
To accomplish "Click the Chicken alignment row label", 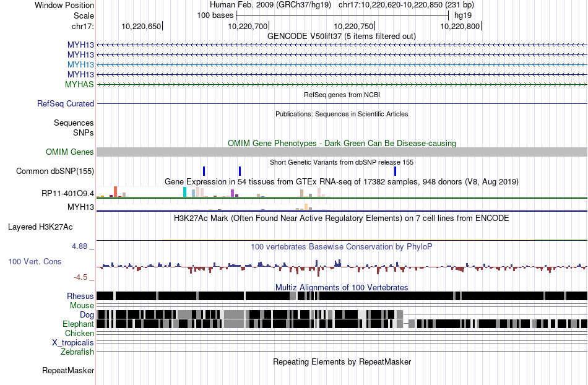I will click(x=79, y=333).
